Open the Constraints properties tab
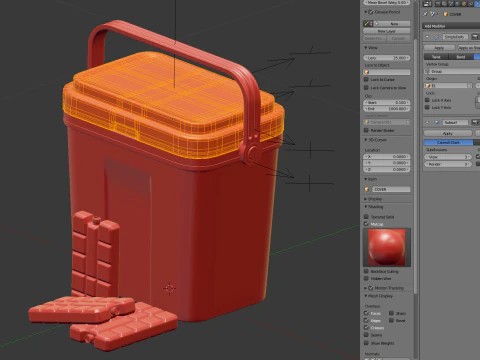 click(470, 4)
